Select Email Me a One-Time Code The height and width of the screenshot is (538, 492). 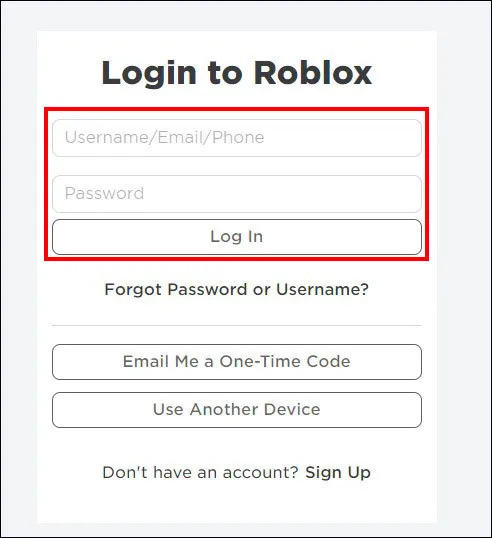(237, 362)
